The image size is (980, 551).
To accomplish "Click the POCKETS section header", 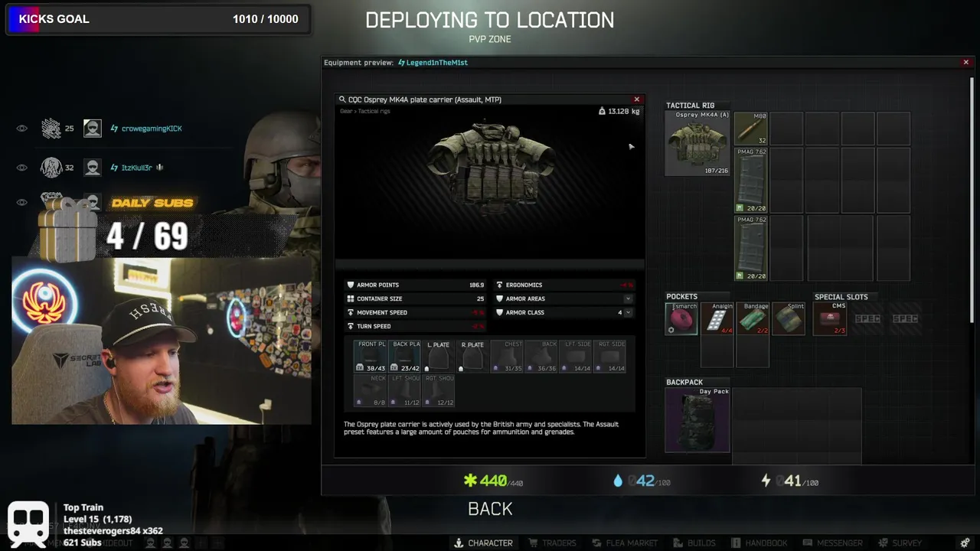I will (x=681, y=297).
